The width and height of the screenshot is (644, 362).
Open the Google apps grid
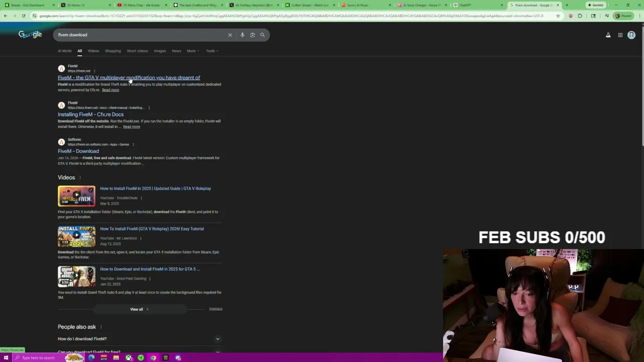coord(620,35)
